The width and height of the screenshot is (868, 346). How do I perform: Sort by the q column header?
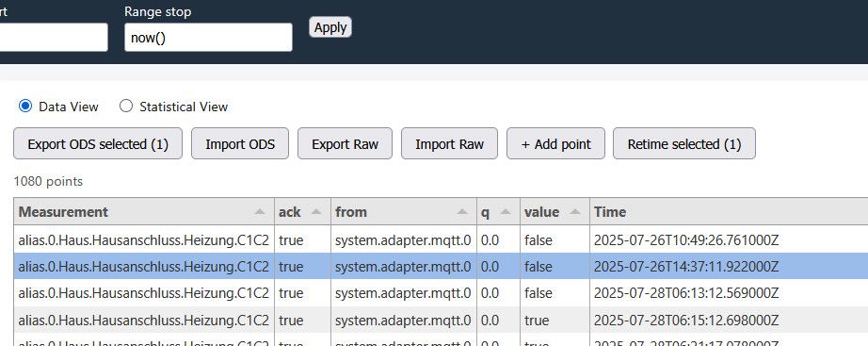pos(498,211)
